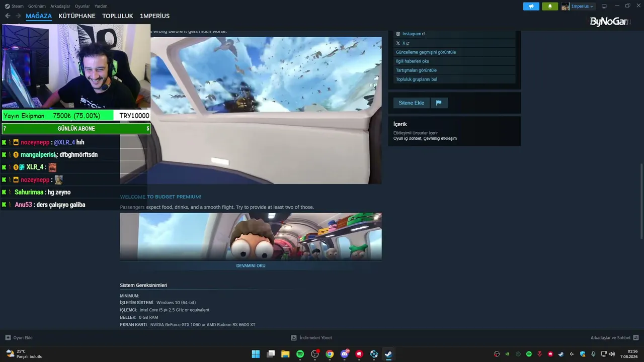
Task: Click the Yayın Ekipman goal progress bar
Action: 76,116
